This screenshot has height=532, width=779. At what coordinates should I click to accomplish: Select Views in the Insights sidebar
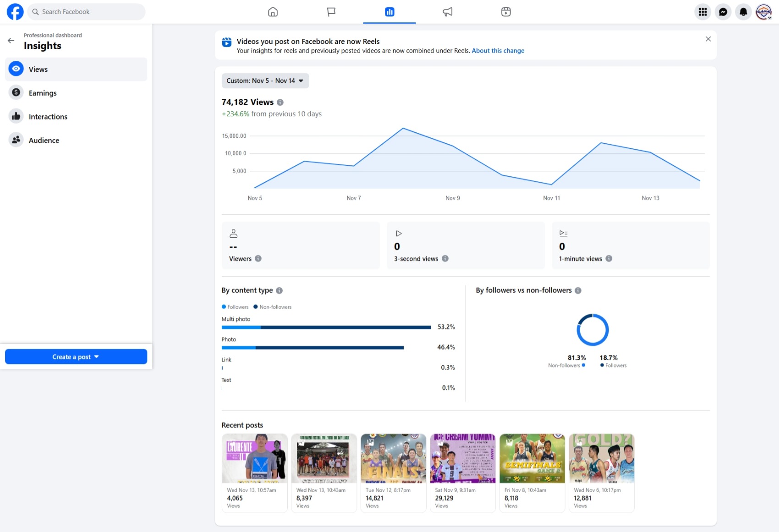(x=76, y=69)
